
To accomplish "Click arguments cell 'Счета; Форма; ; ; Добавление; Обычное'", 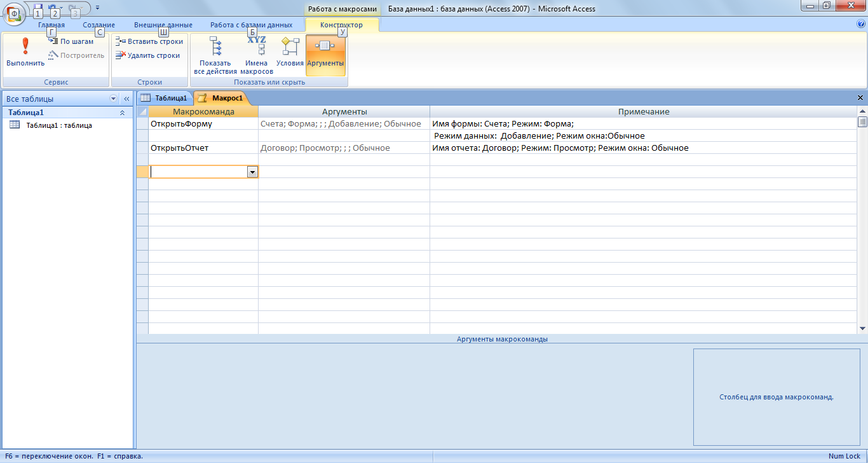I will pos(344,124).
